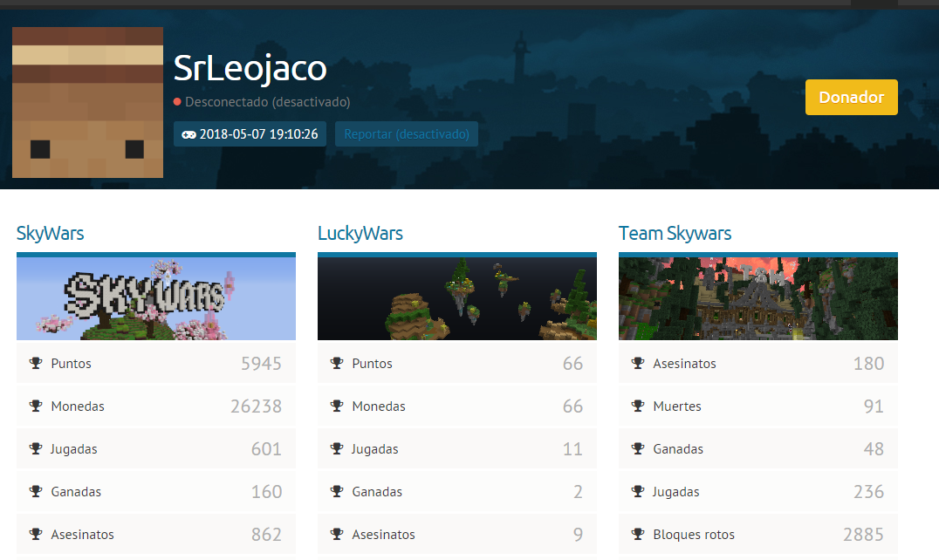Screen dimensions: 939x560
Task: Open the Team Skywars heading link
Action: [675, 234]
